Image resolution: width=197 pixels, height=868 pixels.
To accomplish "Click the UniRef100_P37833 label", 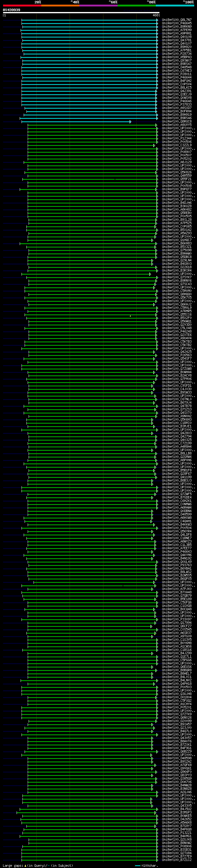I will [x=177, y=104].
